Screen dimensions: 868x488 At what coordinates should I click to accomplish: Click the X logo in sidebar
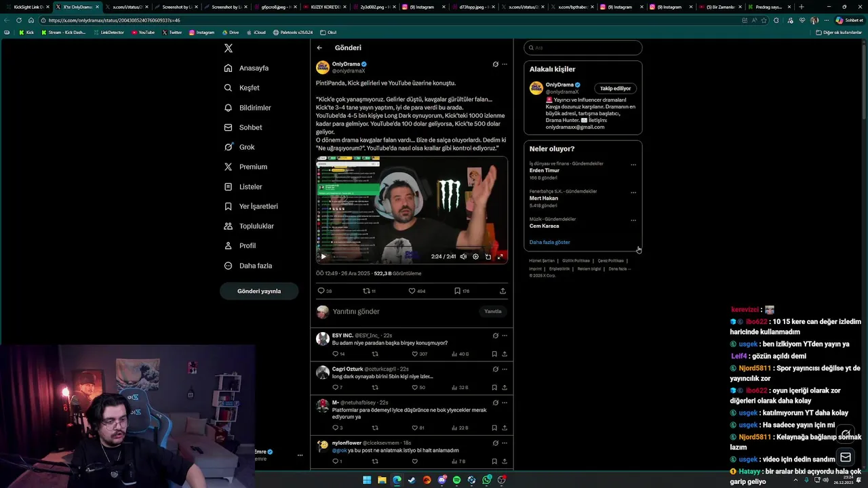(x=229, y=48)
